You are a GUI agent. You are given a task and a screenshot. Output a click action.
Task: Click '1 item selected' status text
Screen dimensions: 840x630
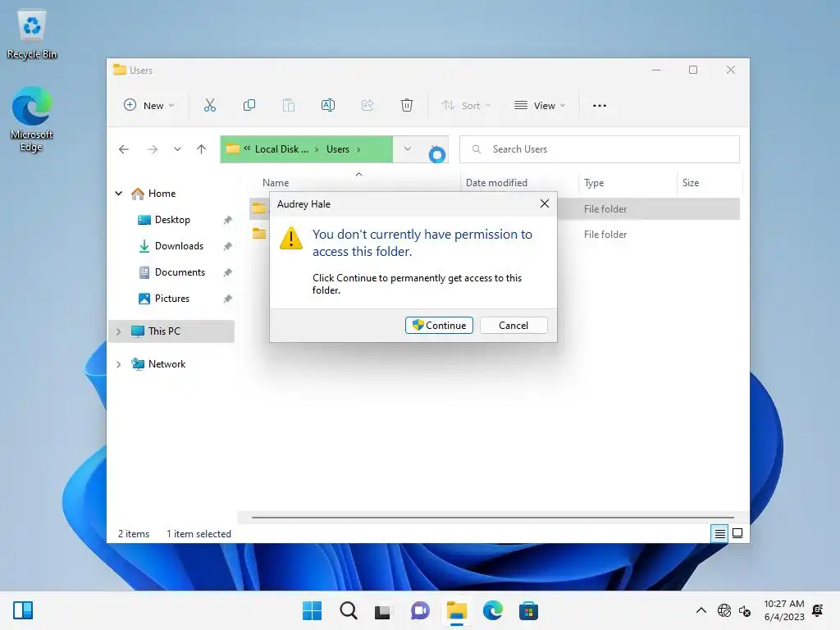tap(199, 534)
